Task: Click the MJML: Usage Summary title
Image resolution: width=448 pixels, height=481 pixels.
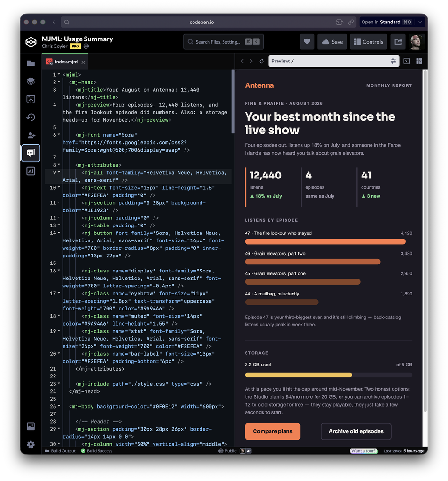Action: pos(77,39)
